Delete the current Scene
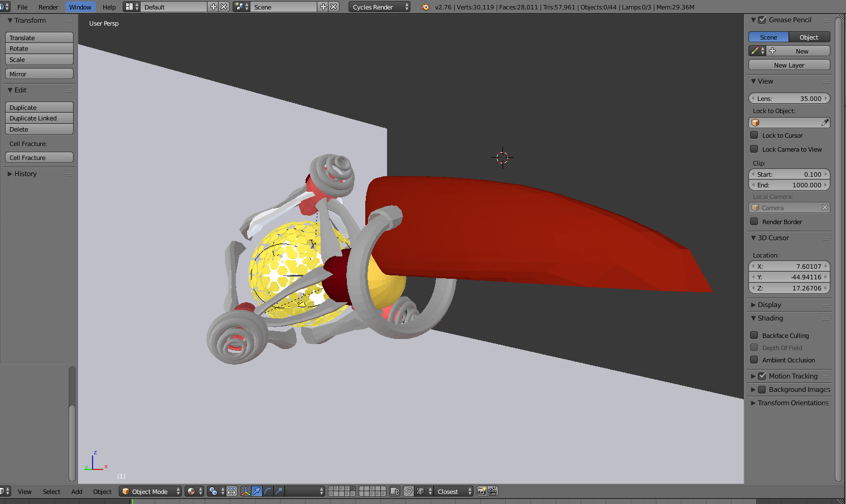Viewport: 846px width, 504px height. click(x=333, y=7)
